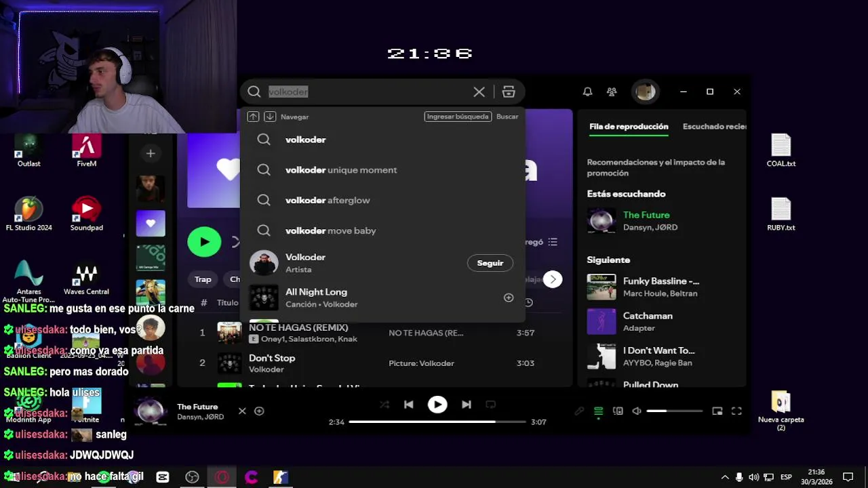Open 'The Future' now playing cover art
This screenshot has height=488, width=868.
coord(151,411)
